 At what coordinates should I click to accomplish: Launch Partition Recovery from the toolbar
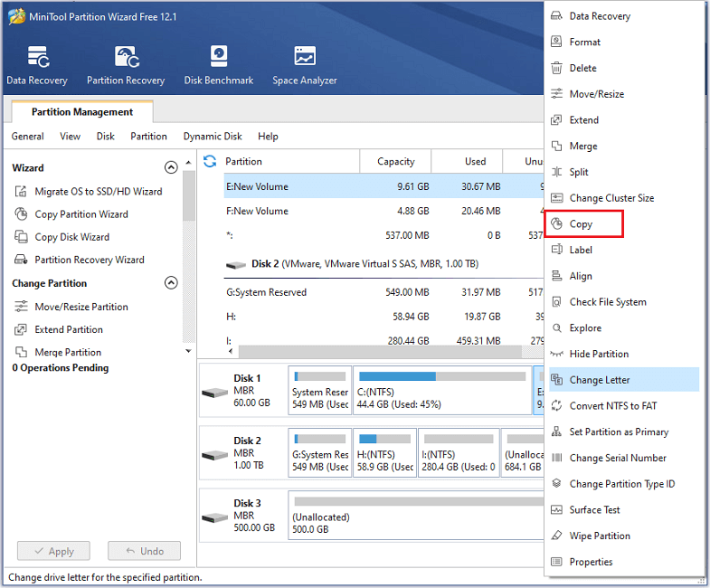[126, 65]
